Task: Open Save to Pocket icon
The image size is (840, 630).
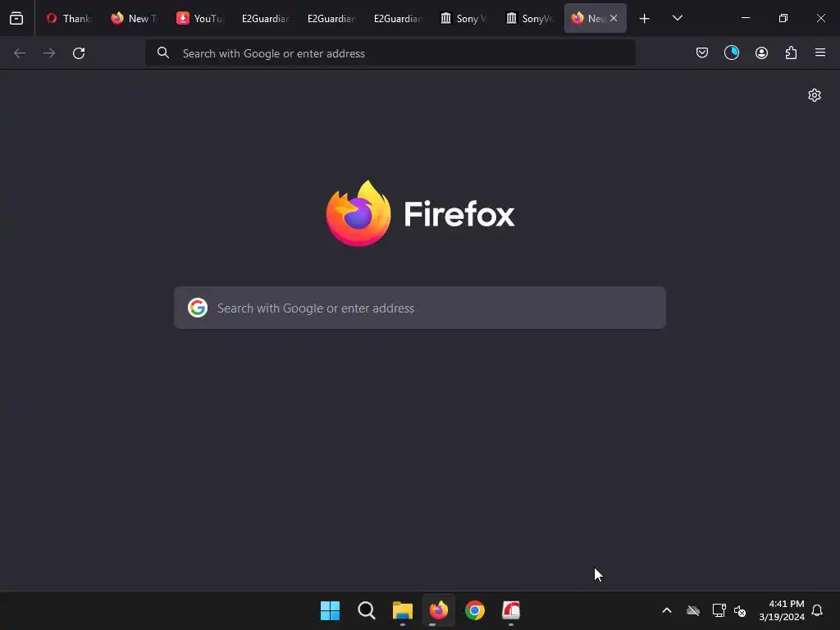Action: pyautogui.click(x=702, y=52)
